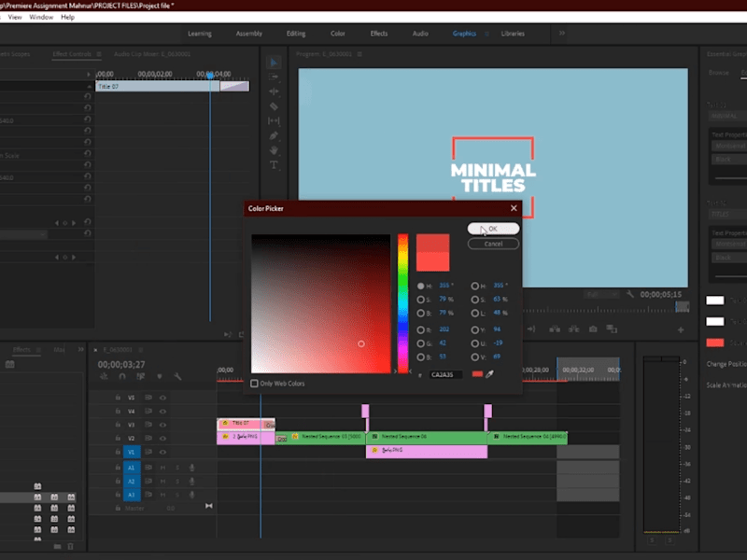Select the Red (R) radio button

421,329
